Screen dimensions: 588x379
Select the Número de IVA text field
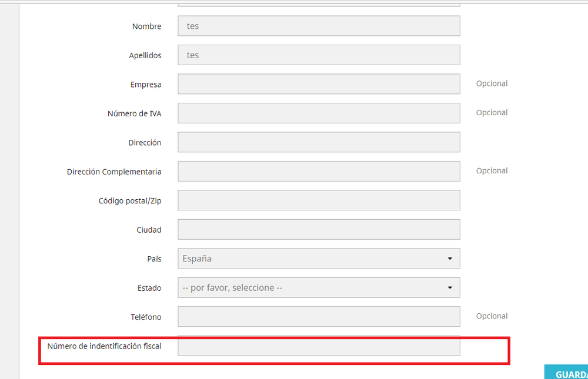[319, 113]
